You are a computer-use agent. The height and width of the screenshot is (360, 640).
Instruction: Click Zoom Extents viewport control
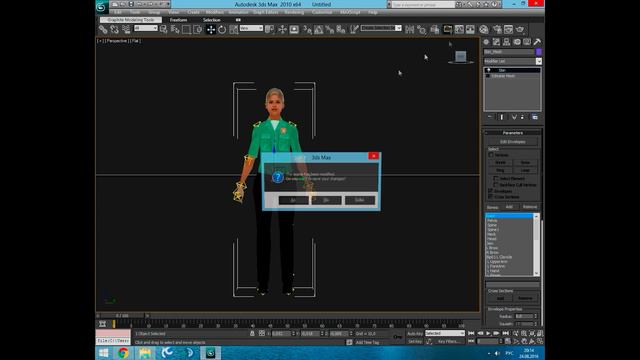pos(532,333)
